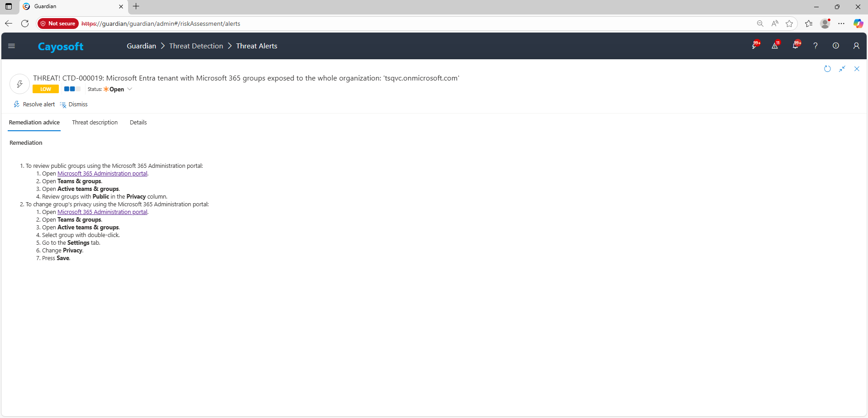Switch to the Threat description tab
The image size is (868, 418).
[x=95, y=123]
